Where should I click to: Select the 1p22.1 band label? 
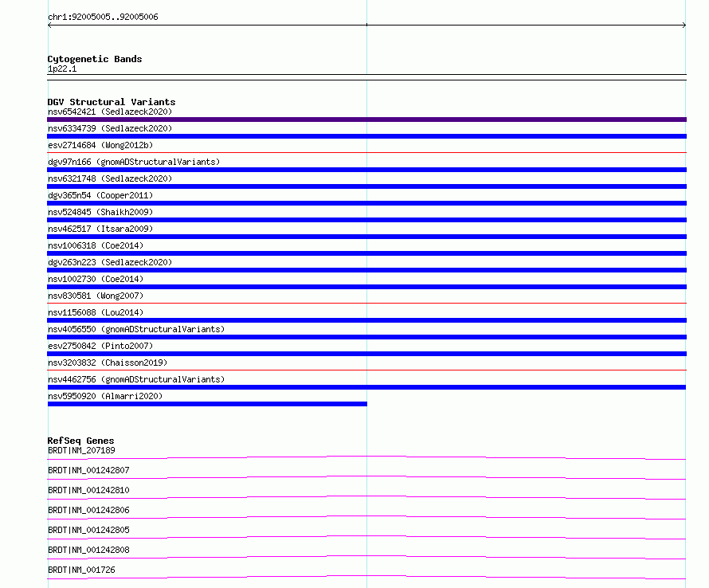tap(62, 69)
